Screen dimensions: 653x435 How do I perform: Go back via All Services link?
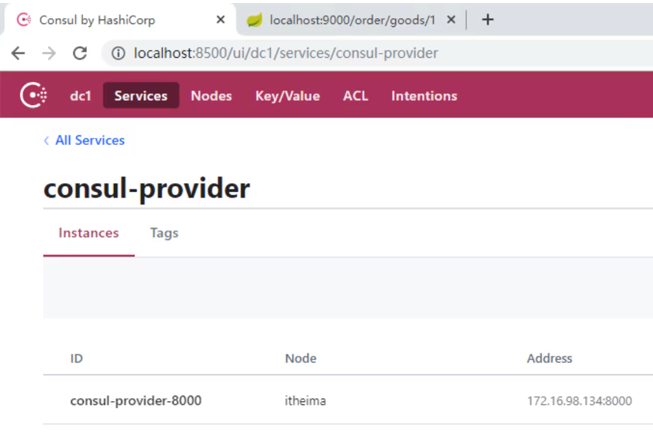85,140
